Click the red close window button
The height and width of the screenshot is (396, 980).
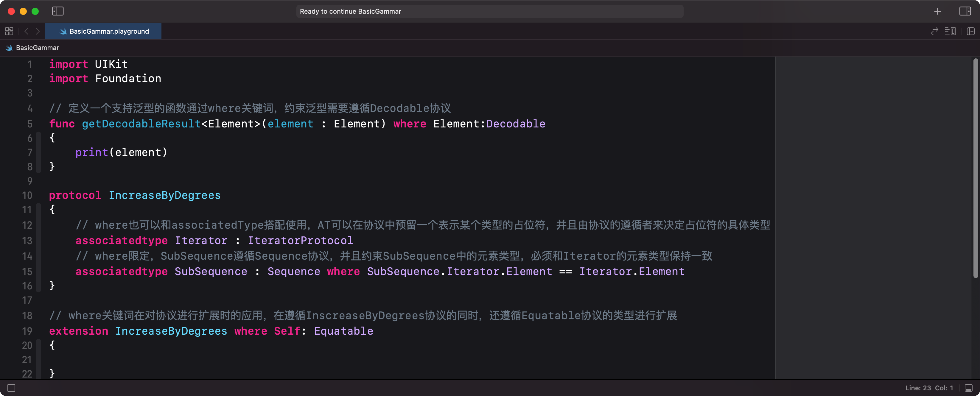(11, 11)
